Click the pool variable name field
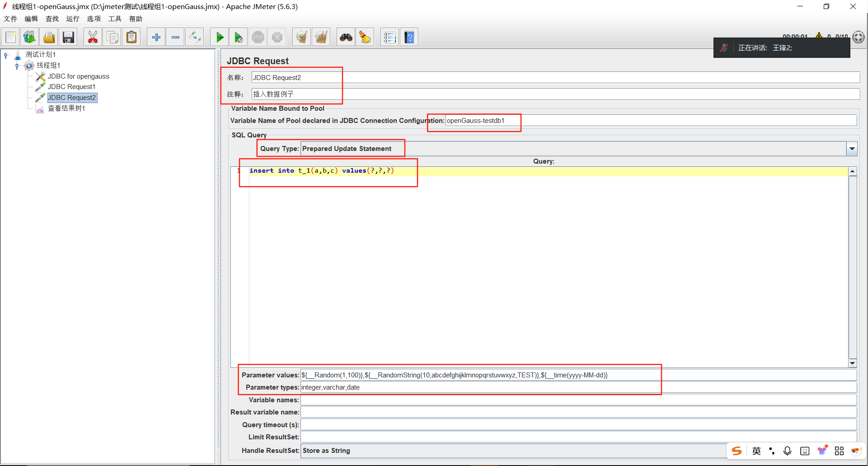 point(651,121)
